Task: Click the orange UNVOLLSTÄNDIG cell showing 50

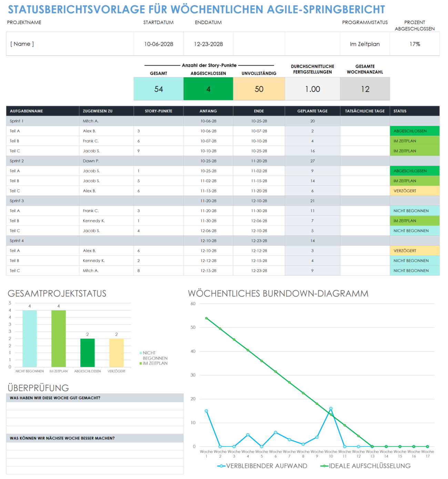Action: click(259, 89)
